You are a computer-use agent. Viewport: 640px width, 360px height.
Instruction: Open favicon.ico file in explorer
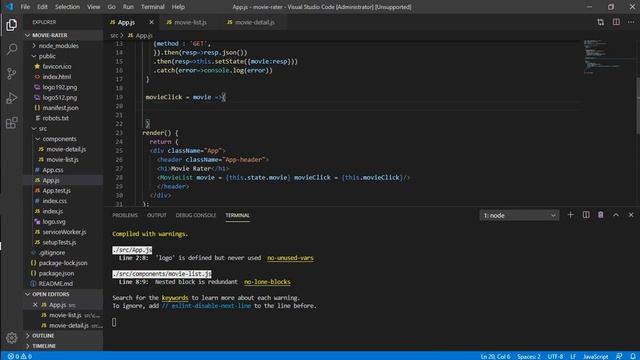pyautogui.click(x=57, y=66)
